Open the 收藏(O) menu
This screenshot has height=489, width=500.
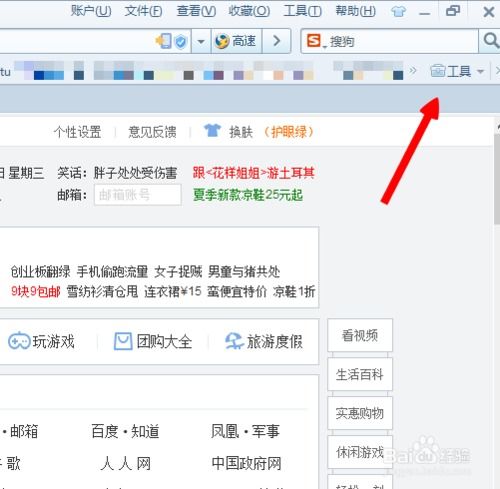249,12
